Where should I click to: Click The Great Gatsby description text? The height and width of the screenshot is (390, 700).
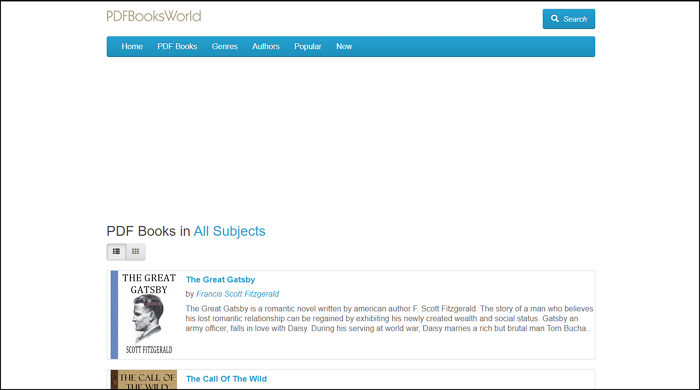[x=389, y=319]
